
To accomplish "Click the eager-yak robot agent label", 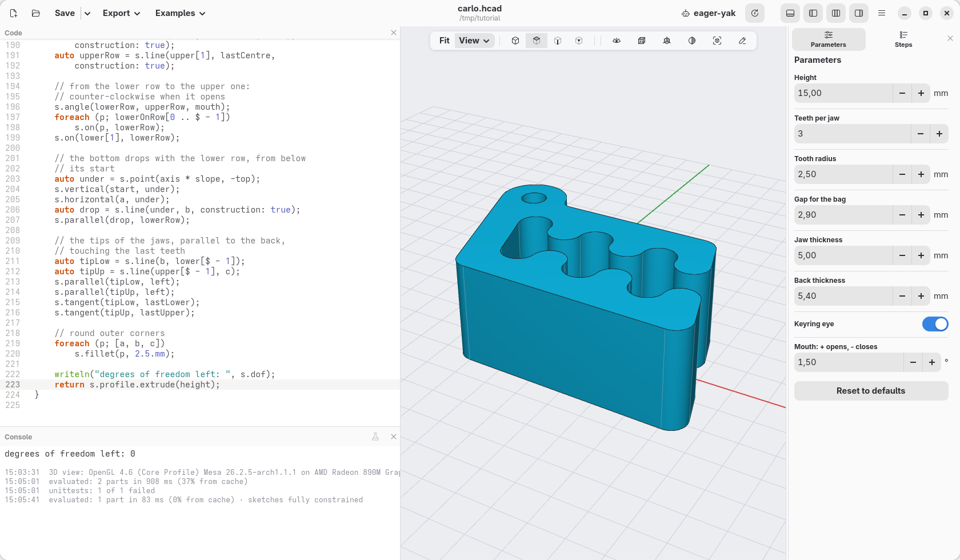I will [x=709, y=13].
